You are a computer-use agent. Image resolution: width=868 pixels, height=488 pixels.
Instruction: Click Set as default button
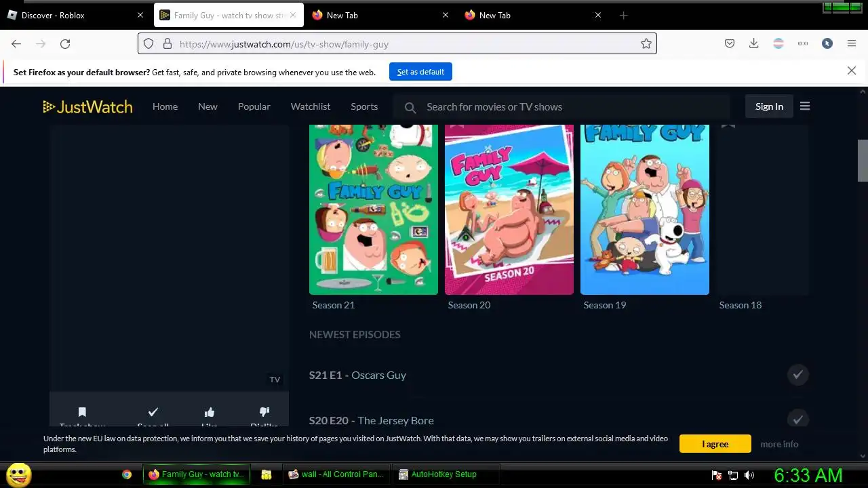pos(420,72)
